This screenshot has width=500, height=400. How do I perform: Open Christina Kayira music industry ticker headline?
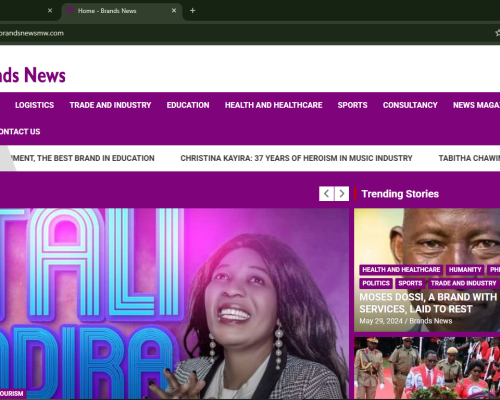(296, 158)
